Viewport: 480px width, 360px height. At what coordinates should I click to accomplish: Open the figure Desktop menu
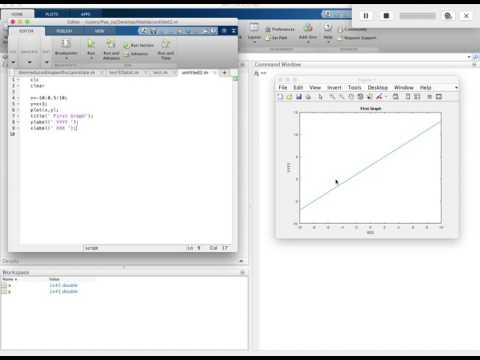coord(378,87)
